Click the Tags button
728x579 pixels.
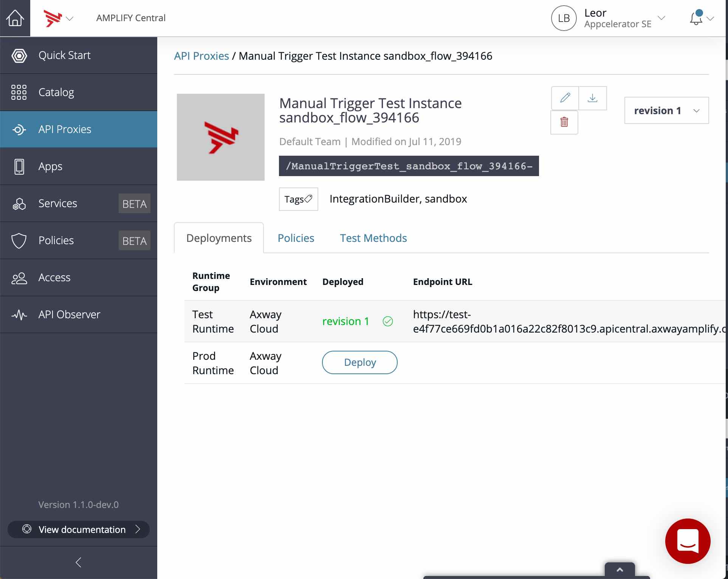[x=298, y=199]
